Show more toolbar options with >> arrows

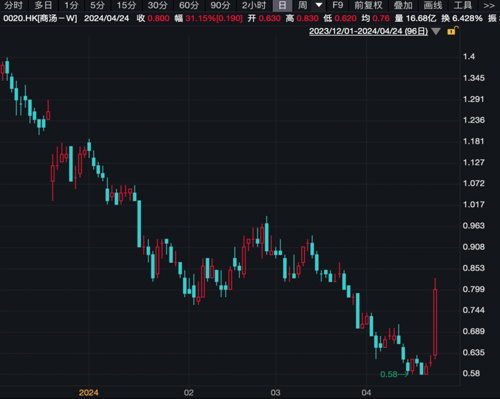tap(489, 5)
